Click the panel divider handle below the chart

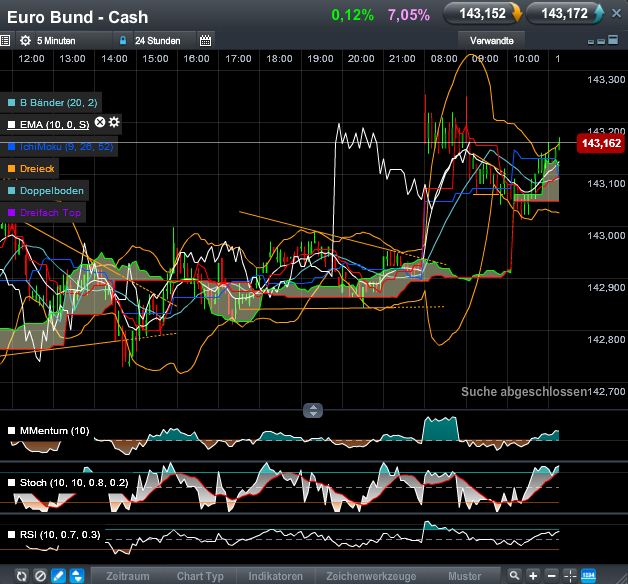(x=313, y=410)
